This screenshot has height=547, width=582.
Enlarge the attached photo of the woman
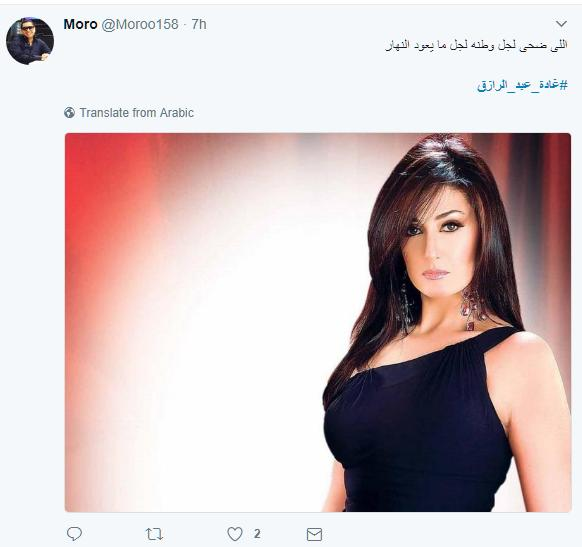coord(318,322)
